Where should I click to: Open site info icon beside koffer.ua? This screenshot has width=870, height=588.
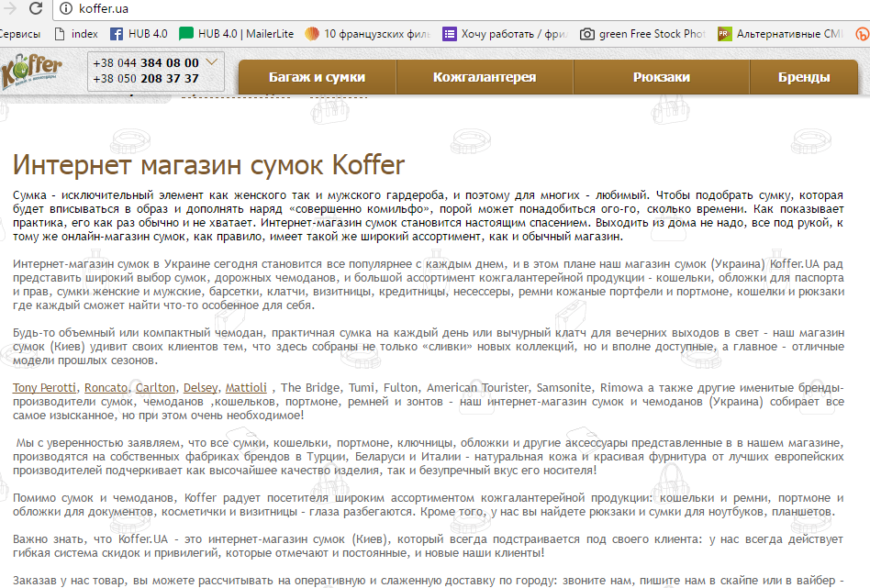coord(66,8)
